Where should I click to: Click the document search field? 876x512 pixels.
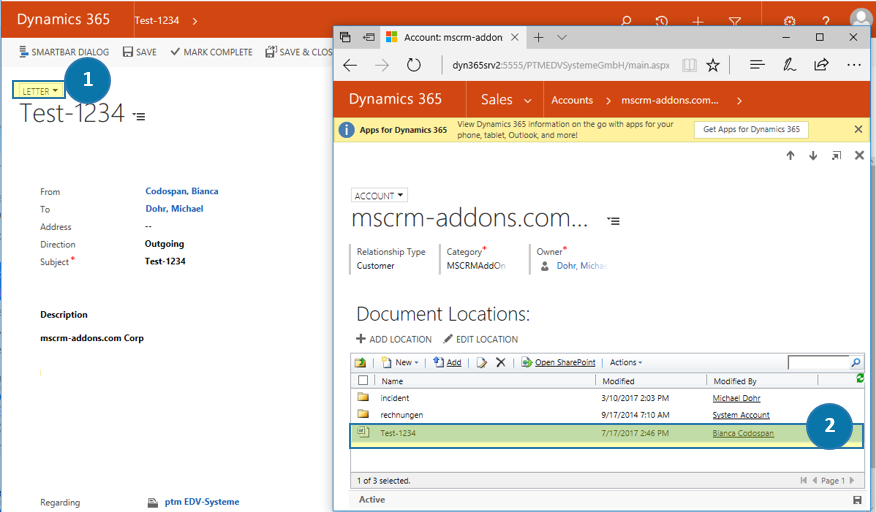(x=818, y=363)
